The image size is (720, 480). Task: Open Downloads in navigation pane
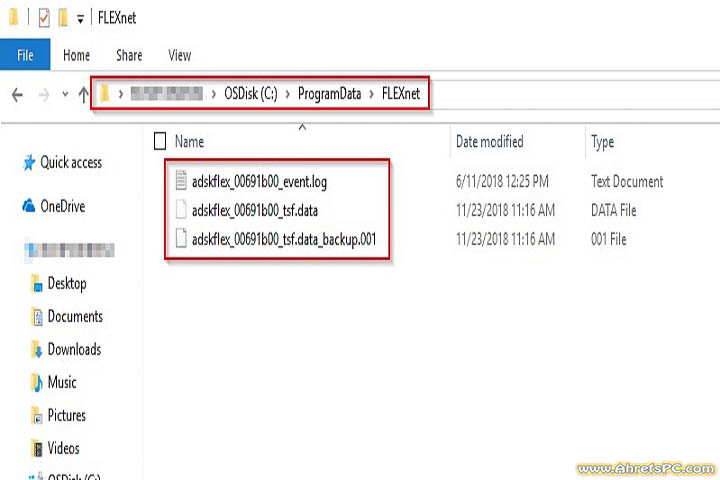74,350
